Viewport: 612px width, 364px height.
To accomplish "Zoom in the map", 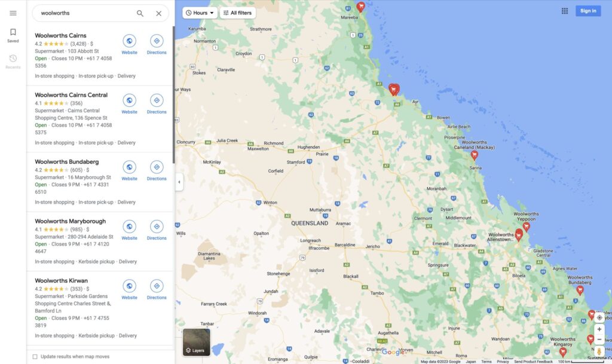I will [599, 329].
